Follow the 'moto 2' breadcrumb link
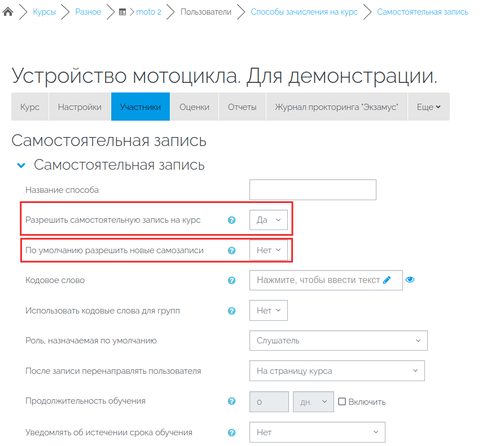This screenshot has height=446, width=504. coord(148,12)
